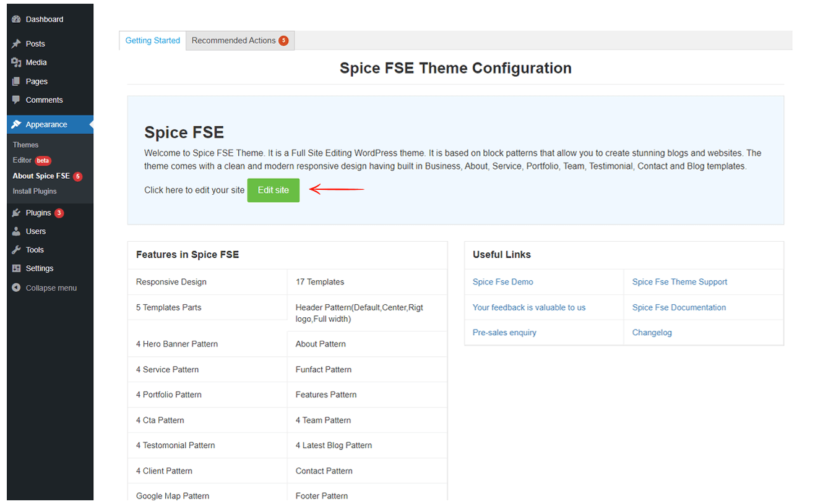Viewport: 823px width, 504px height.
Task: Select the Getting Started tab
Action: [x=152, y=41]
